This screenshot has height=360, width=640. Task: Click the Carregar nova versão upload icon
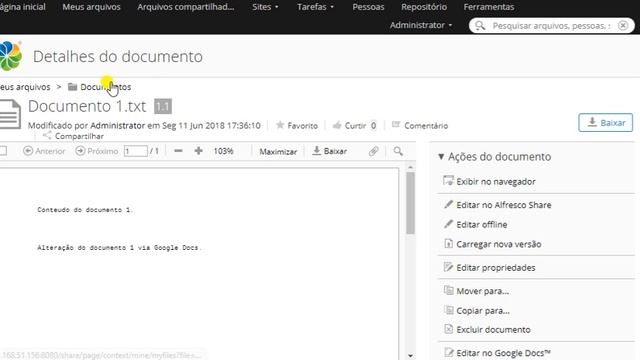[448, 244]
